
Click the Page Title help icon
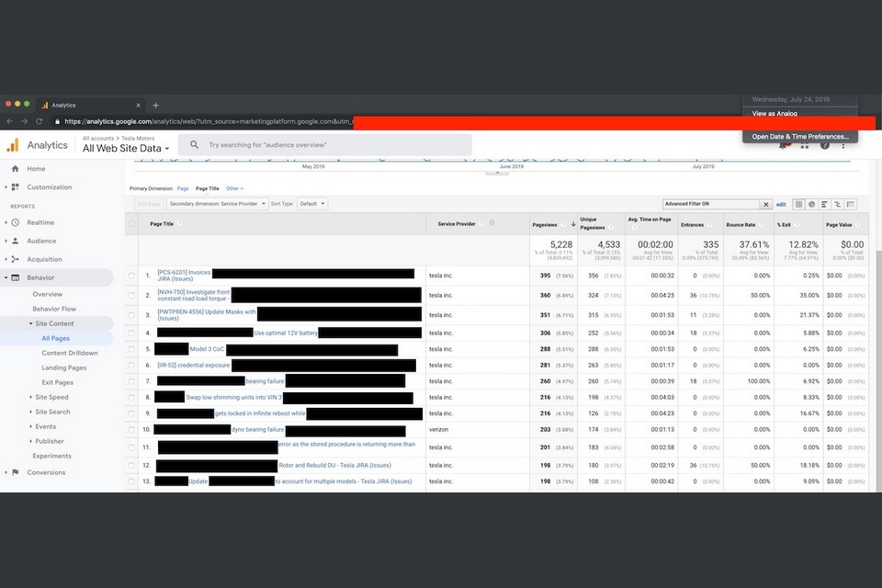pyautogui.click(x=179, y=224)
